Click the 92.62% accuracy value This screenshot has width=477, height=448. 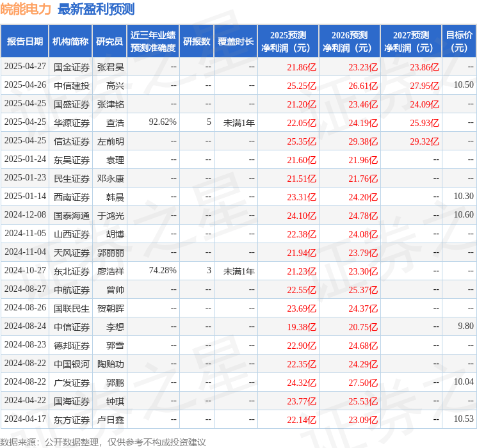(x=163, y=122)
